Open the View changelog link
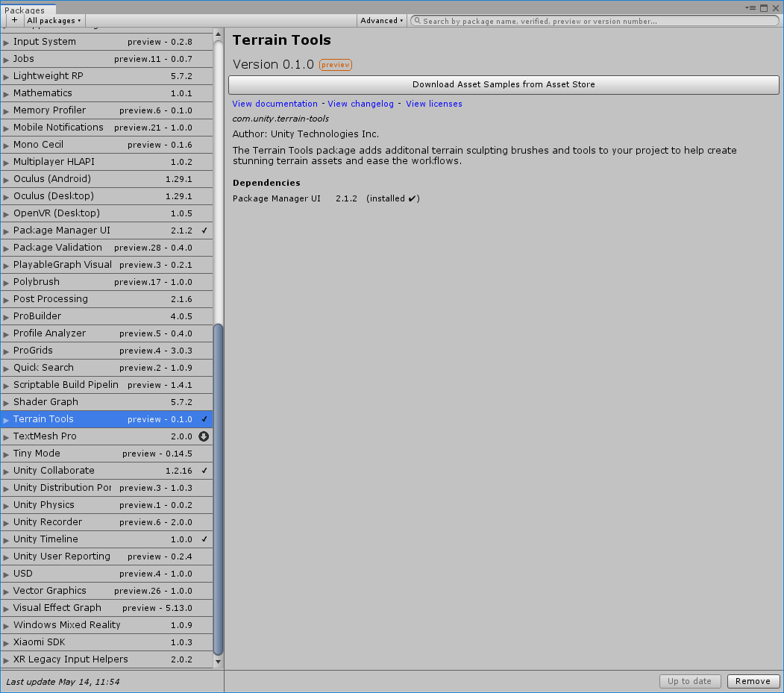784x693 pixels. pyautogui.click(x=360, y=104)
